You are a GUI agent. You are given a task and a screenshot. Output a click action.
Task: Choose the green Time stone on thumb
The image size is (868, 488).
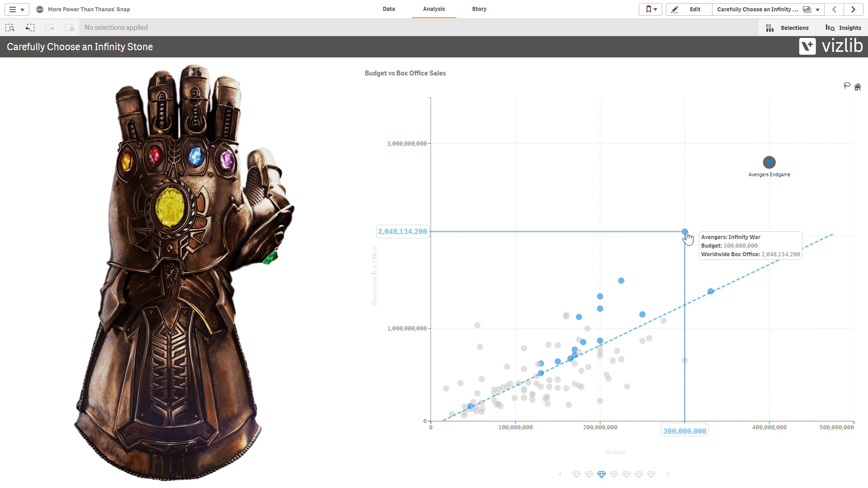(x=270, y=258)
